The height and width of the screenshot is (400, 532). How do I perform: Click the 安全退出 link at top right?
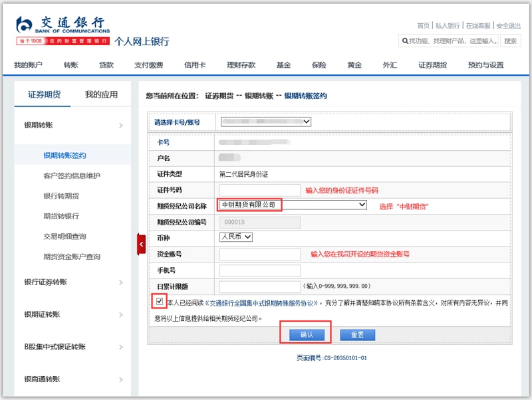509,25
